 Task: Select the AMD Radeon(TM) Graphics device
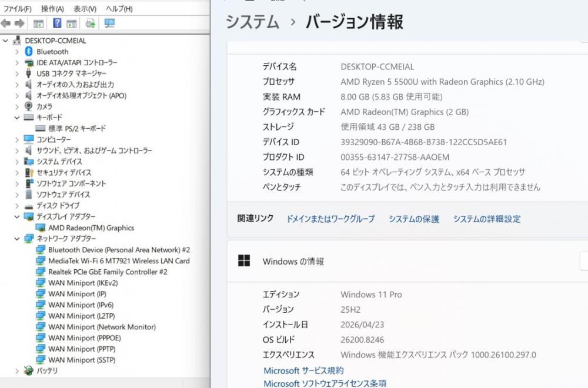point(91,228)
